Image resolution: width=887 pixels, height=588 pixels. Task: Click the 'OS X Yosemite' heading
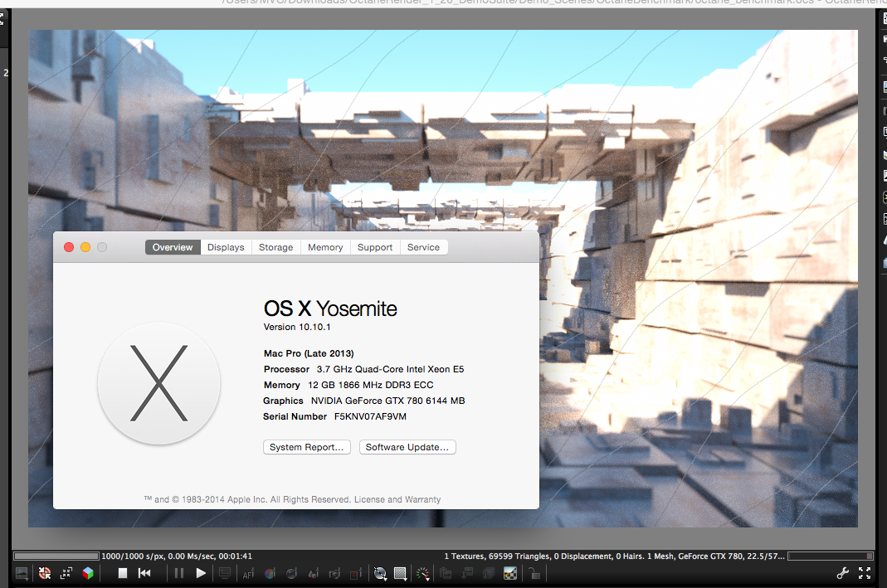click(330, 309)
